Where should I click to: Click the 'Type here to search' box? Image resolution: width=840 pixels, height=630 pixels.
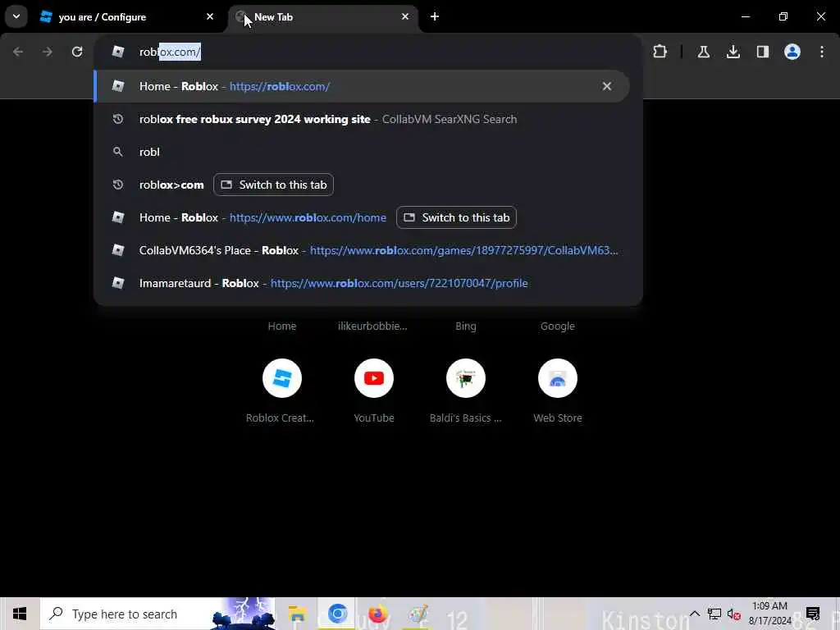157,614
